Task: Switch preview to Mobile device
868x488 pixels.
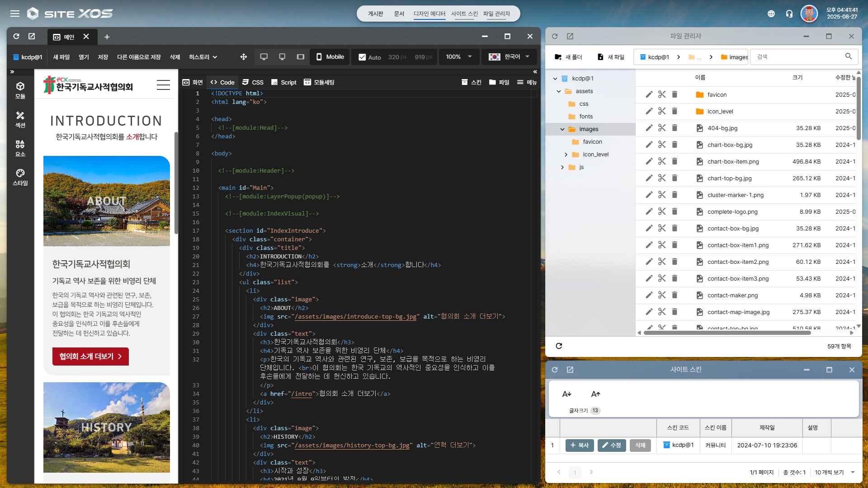Action: [330, 56]
